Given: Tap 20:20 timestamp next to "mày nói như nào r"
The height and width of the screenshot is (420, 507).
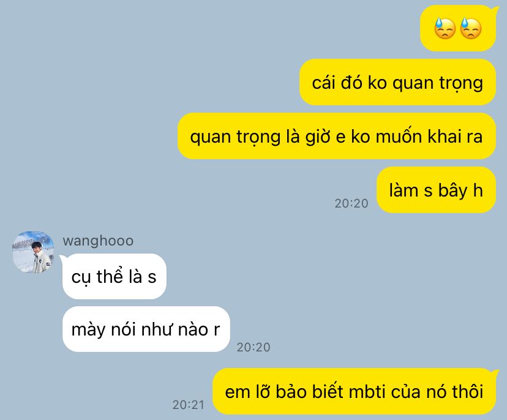Looking at the screenshot, I should click(x=254, y=347).
